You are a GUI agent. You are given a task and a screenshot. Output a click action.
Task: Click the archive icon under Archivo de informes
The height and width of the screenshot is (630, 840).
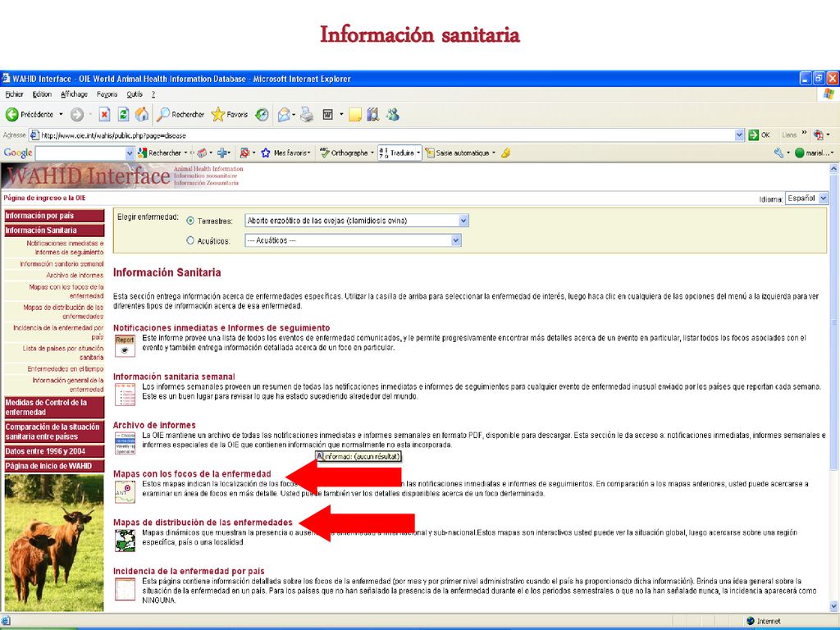[125, 443]
